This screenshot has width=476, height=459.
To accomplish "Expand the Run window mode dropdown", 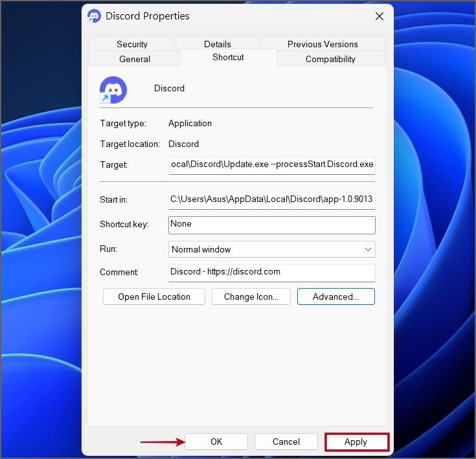I will pyautogui.click(x=272, y=249).
